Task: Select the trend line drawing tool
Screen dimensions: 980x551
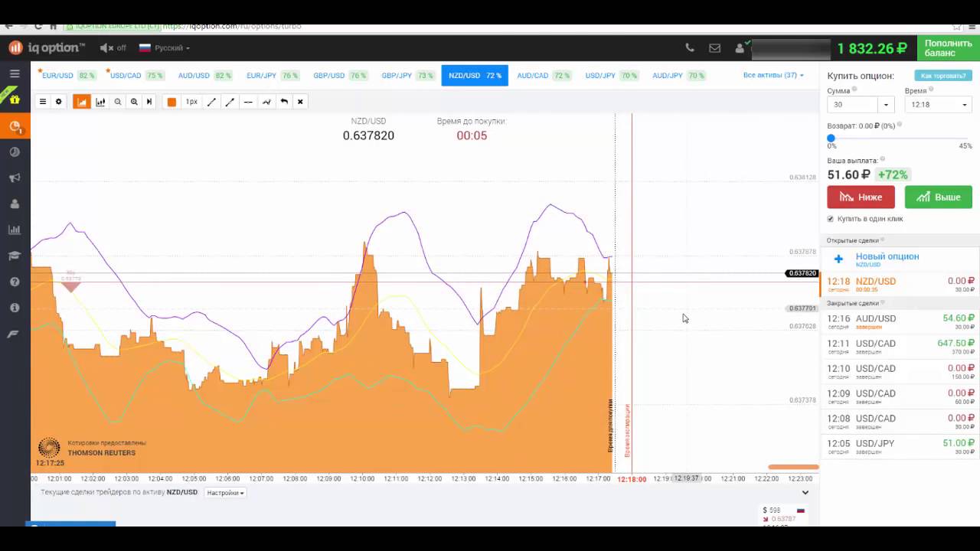Action: [211, 102]
